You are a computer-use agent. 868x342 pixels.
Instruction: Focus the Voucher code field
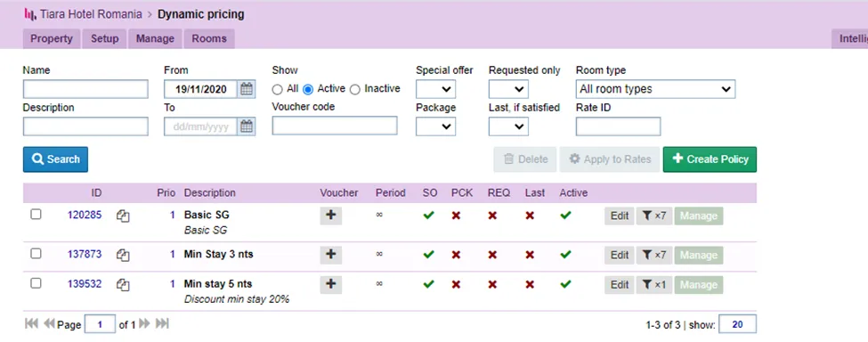point(335,126)
